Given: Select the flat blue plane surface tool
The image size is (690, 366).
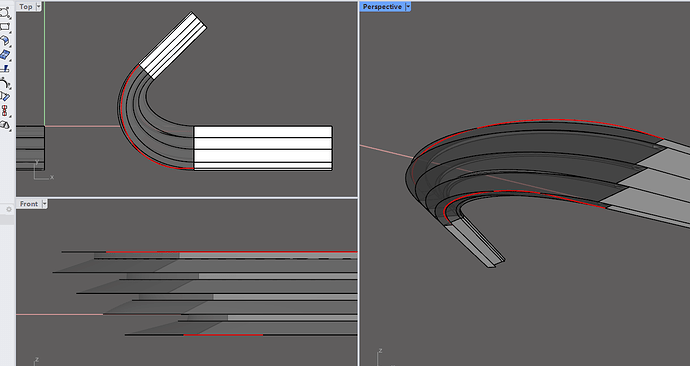Looking at the screenshot, I should click(4, 55).
